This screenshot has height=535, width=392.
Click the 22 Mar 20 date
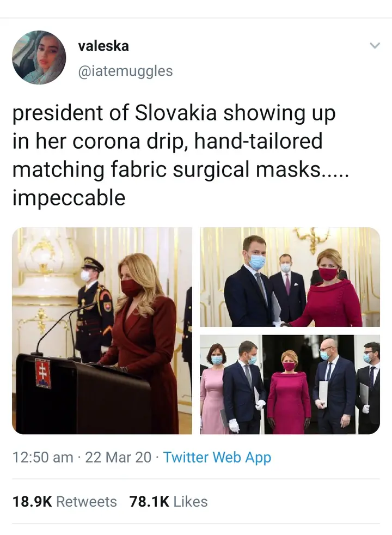click(118, 457)
